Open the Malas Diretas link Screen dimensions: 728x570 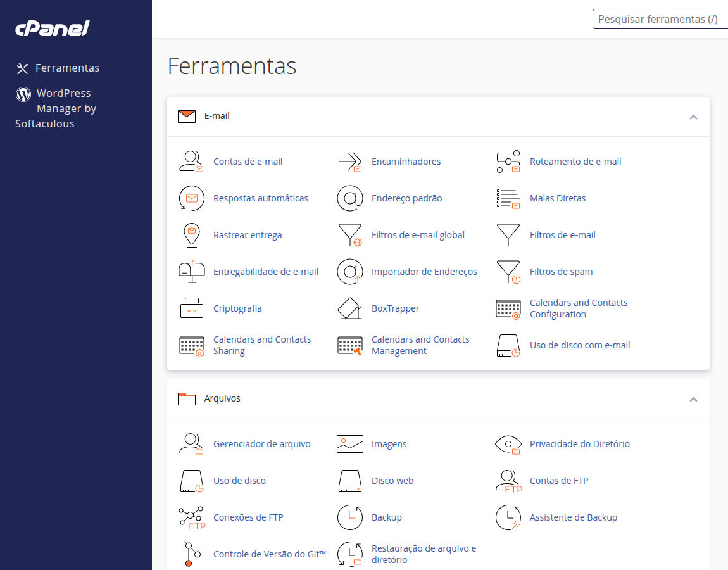point(558,198)
